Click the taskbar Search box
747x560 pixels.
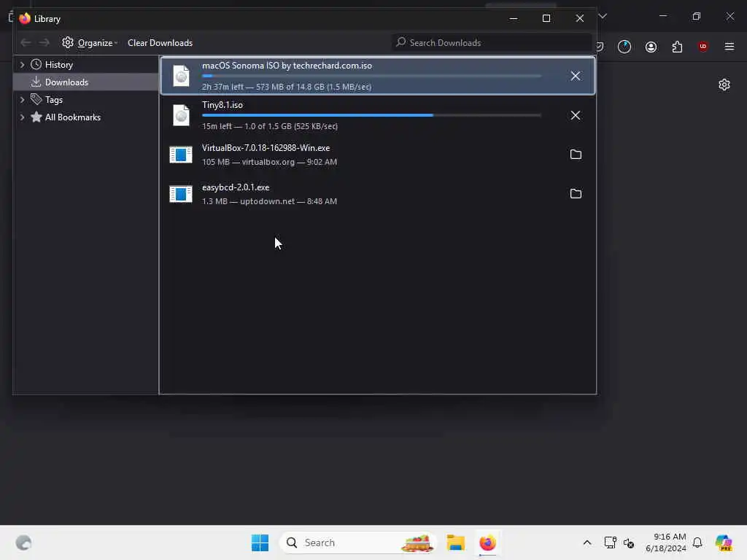point(357,542)
